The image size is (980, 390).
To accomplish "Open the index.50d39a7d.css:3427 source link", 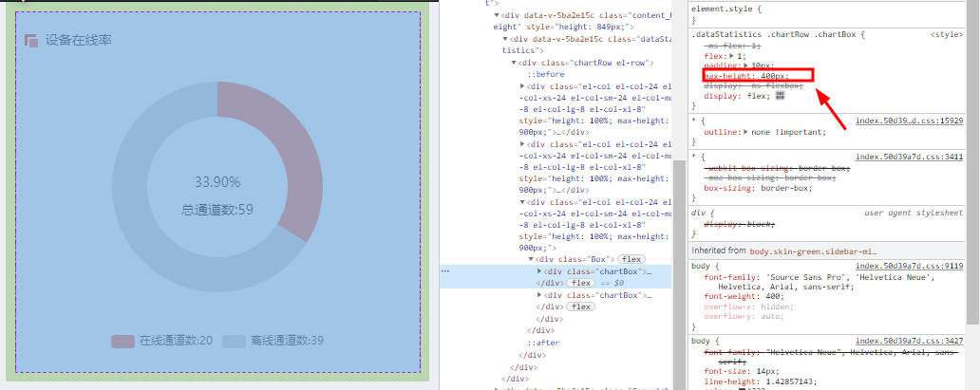I will (x=909, y=342).
